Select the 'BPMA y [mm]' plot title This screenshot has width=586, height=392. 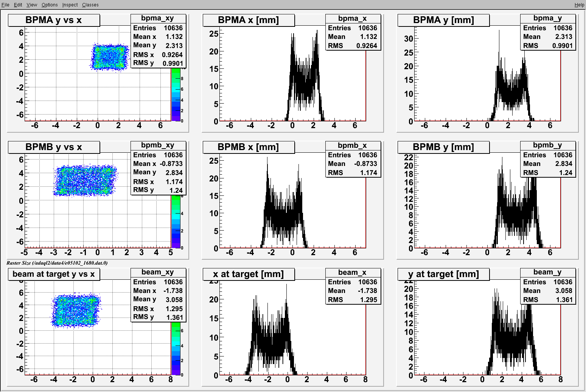tap(443, 20)
